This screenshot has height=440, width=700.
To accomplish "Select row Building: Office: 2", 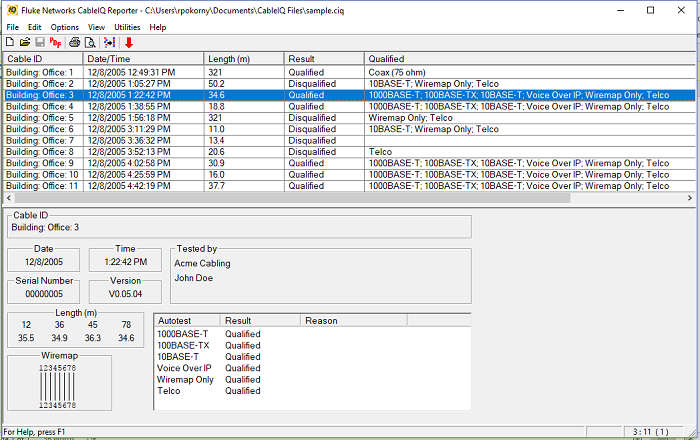I will 350,84.
